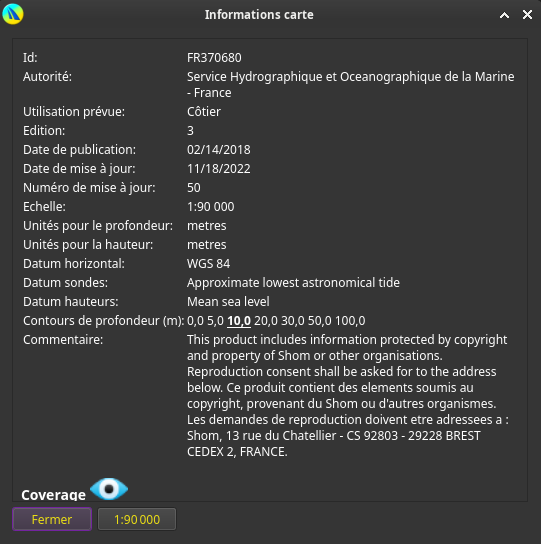The image size is (541, 544).
Task: Click the qtVlm app icon in title bar
Action: 13,14
